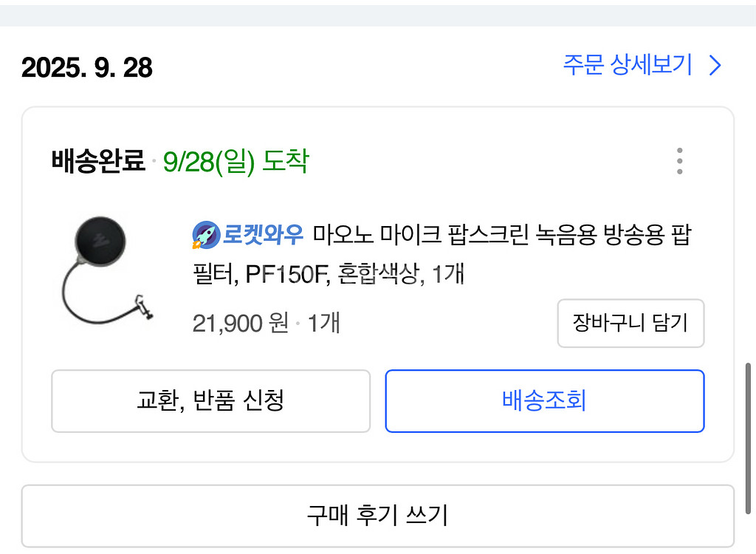This screenshot has height=554, width=756.
Task: Click the 배송완료 delivery status label
Action: point(97,159)
